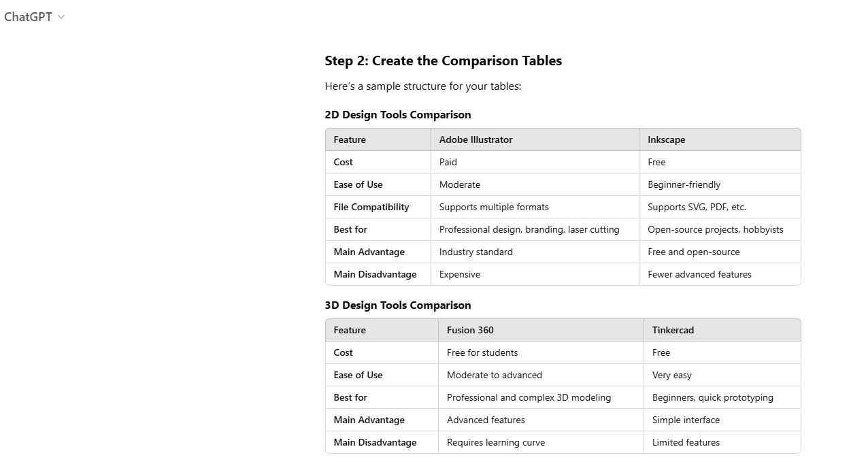Click the 'Beginners, quick prototyping' cell

712,397
